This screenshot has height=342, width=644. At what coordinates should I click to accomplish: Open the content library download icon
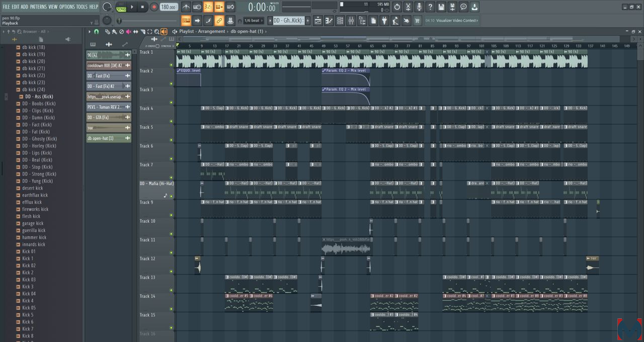474,7
